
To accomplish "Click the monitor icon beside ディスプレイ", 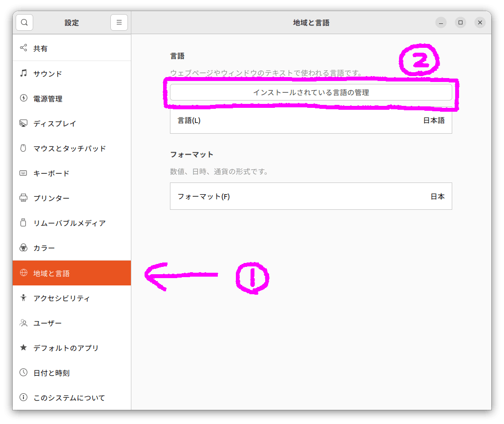I will [x=23, y=123].
